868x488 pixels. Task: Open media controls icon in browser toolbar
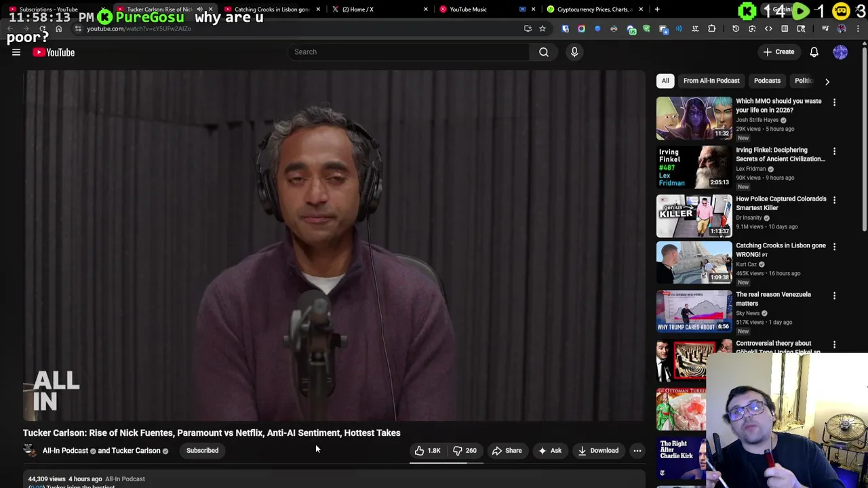[825, 28]
